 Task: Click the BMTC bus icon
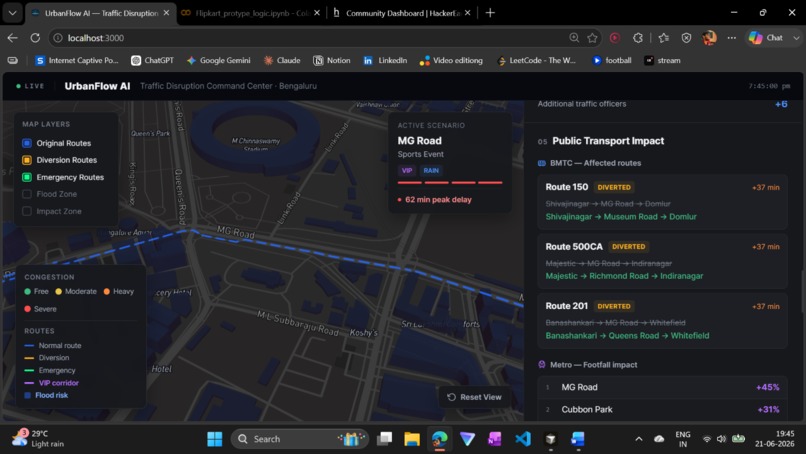pyautogui.click(x=542, y=163)
